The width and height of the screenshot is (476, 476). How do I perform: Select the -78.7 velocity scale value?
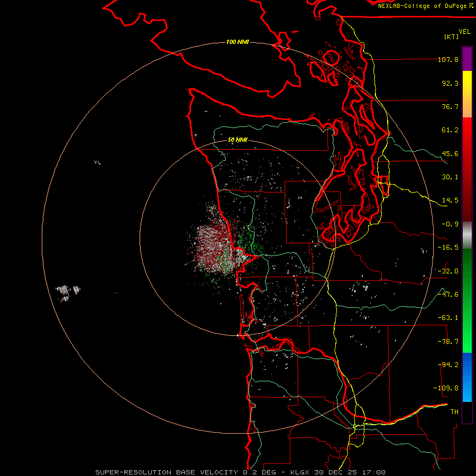(448, 342)
